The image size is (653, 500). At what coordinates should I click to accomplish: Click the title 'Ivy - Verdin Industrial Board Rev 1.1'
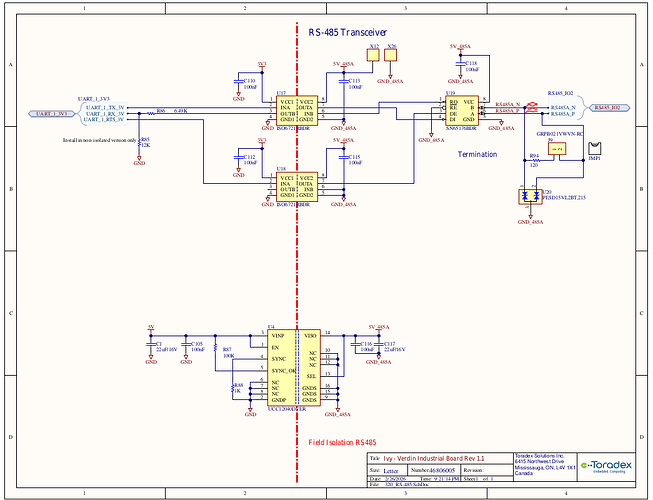pos(434,458)
